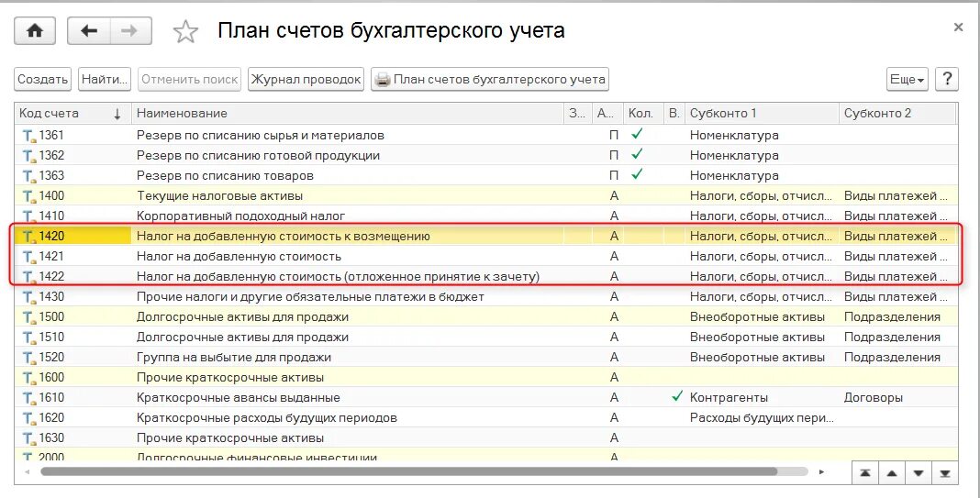Toggle quantity checkmark for account 1362
Image resolution: width=980 pixels, height=498 pixels.
click(x=637, y=154)
